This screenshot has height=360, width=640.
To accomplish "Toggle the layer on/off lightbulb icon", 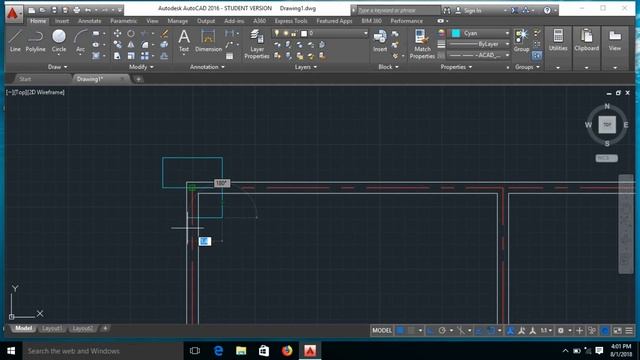I will 277,33.
